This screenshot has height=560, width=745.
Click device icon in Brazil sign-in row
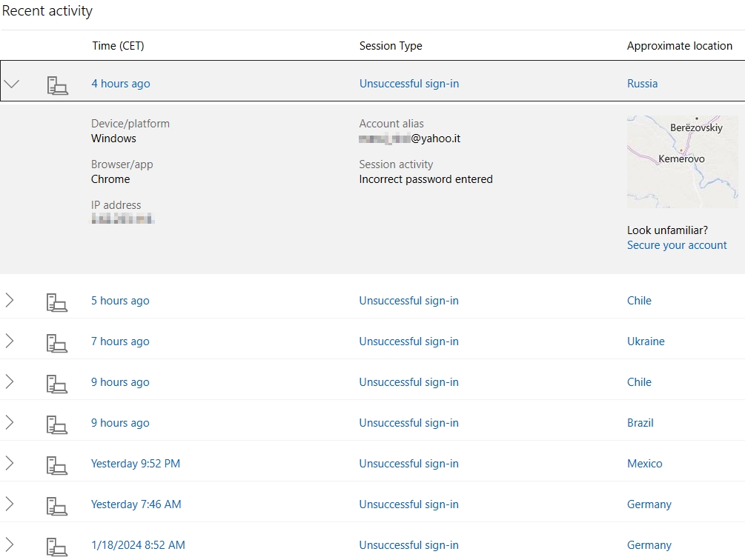point(57,424)
